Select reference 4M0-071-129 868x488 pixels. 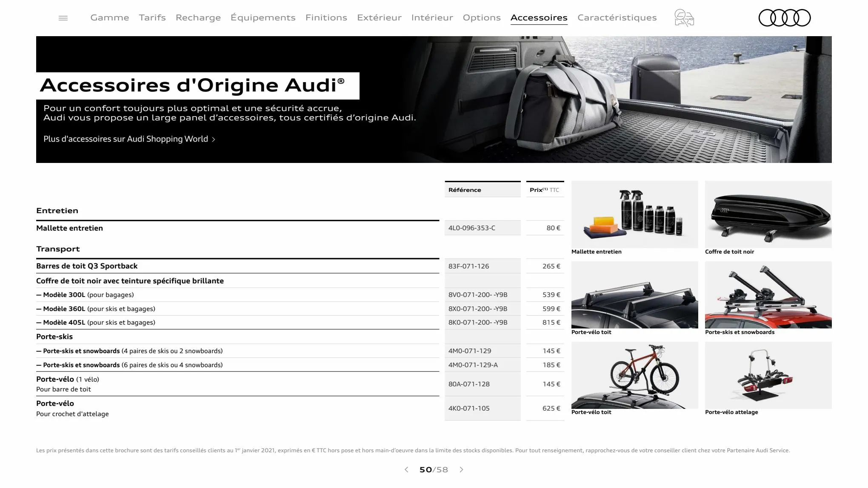pyautogui.click(x=469, y=351)
